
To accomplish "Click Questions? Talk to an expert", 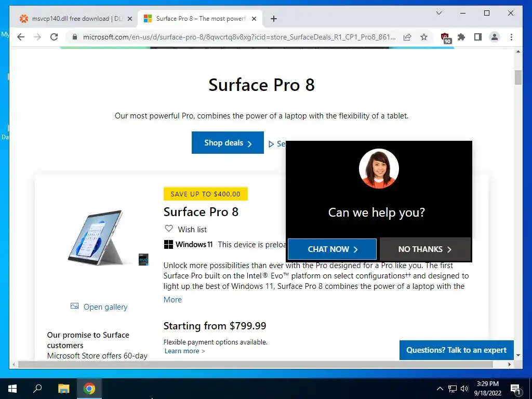I will point(456,350).
